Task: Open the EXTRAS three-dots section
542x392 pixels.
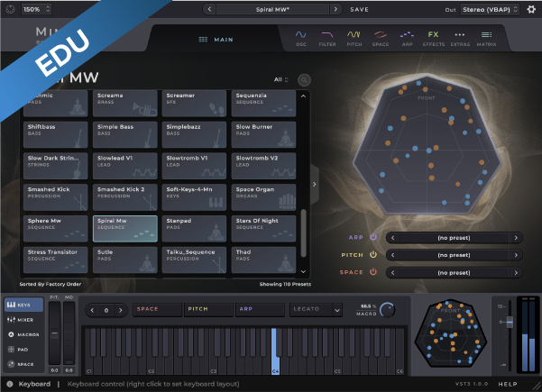Action: (460, 39)
